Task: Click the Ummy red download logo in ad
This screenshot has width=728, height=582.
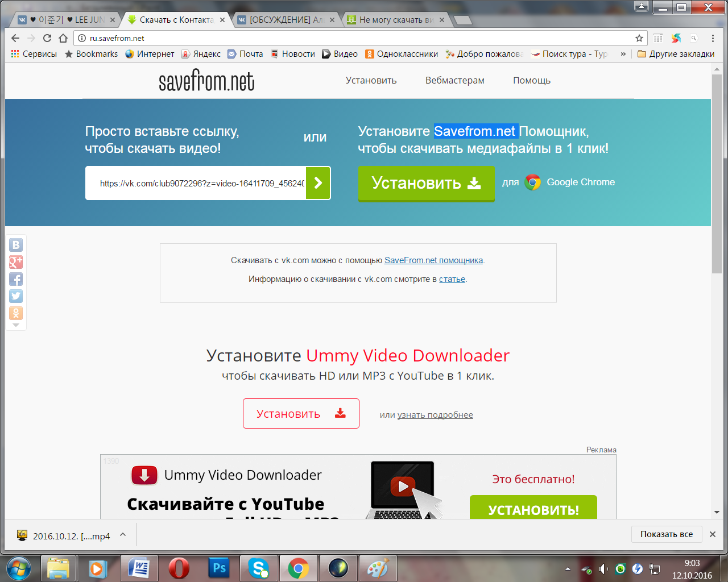Action: [x=144, y=475]
